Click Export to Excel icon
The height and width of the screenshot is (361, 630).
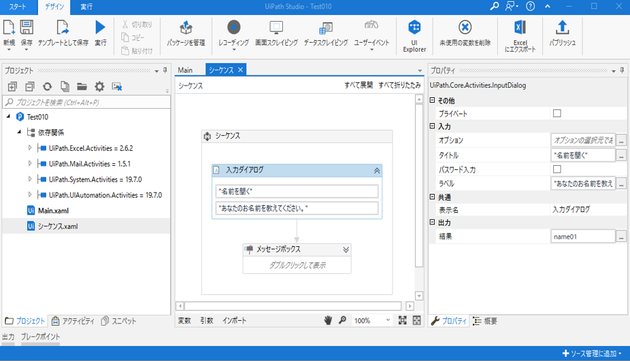pyautogui.click(x=520, y=27)
